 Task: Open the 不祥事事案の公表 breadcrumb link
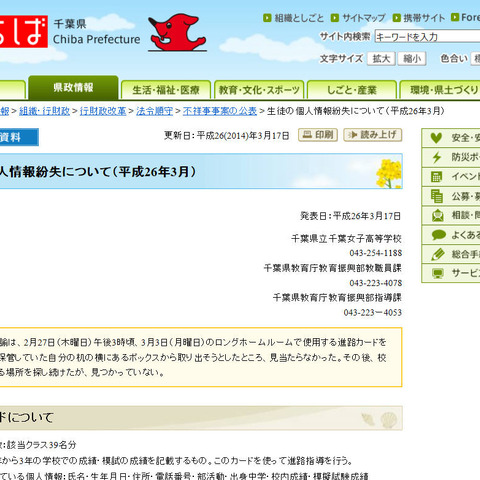220,111
